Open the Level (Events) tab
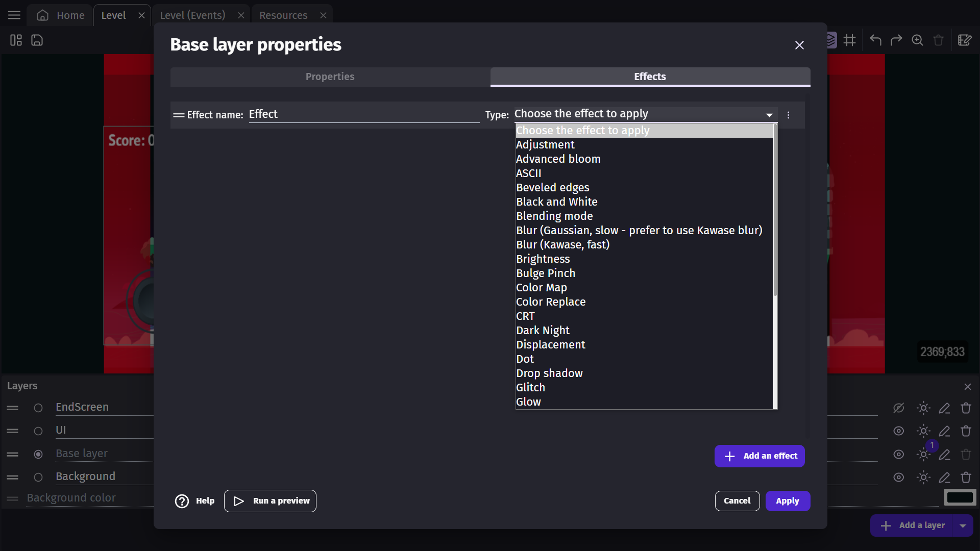 click(192, 15)
